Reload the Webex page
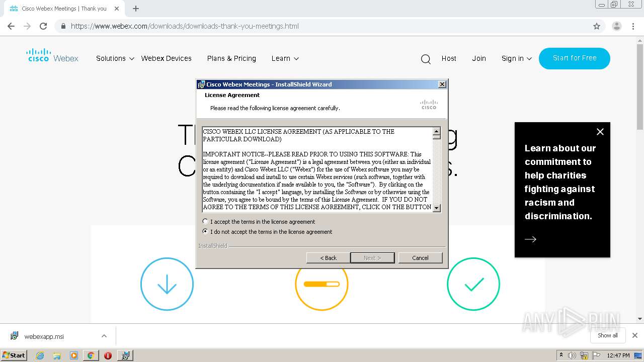Image resolution: width=644 pixels, height=362 pixels. tap(43, 26)
